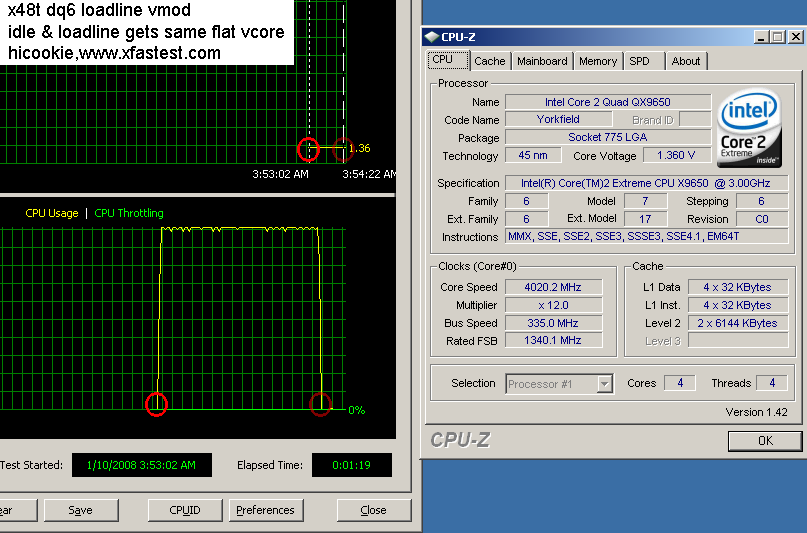Click the Revision C0 value
The width and height of the screenshot is (807, 533).
(762, 219)
